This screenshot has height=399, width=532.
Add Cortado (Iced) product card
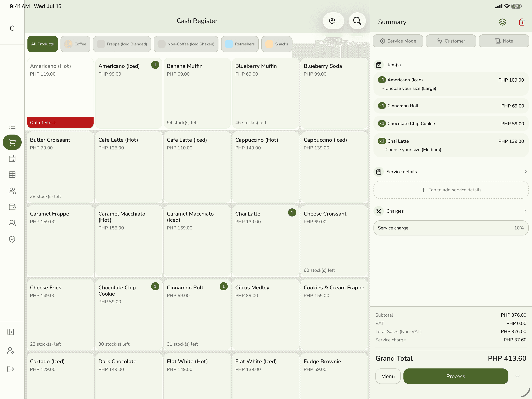click(60, 376)
